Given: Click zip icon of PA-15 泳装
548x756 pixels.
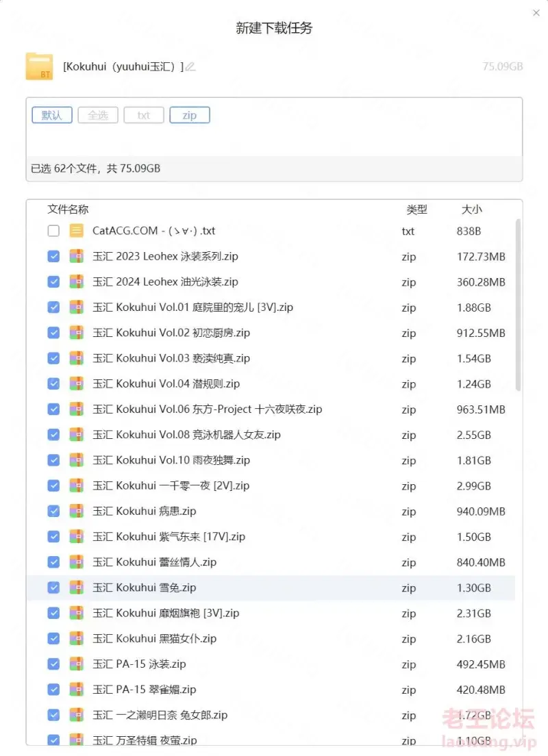Looking at the screenshot, I should pos(76,664).
